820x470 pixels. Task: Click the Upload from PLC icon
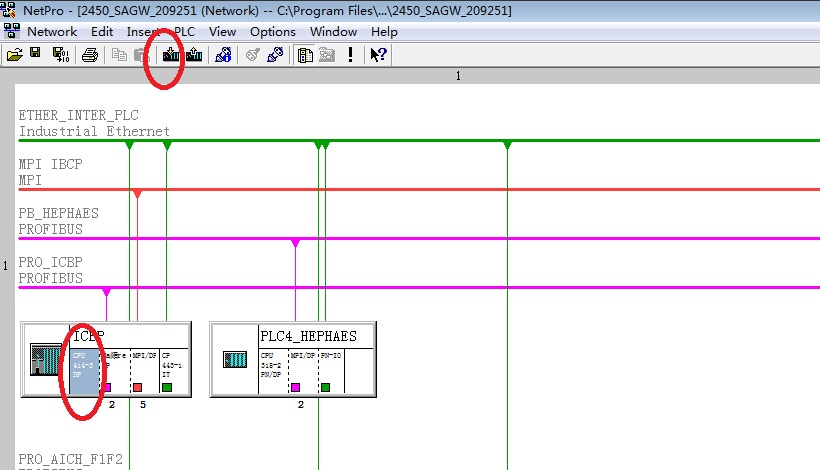tap(194, 54)
